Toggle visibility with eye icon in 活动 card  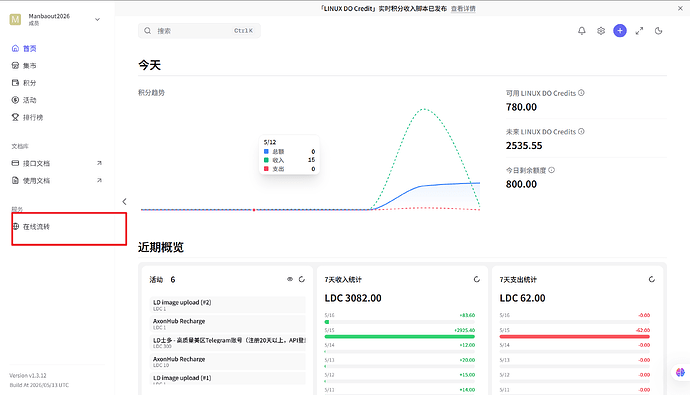290,279
